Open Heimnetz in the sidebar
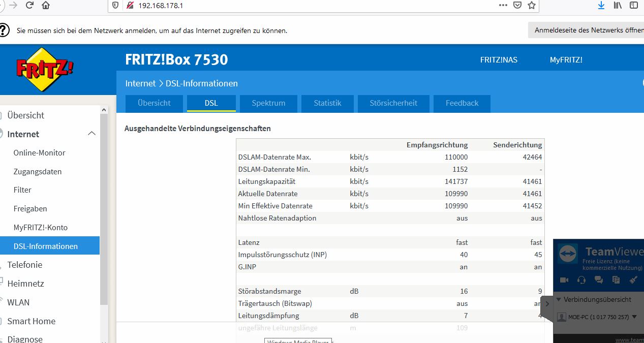Screen dimensions: 644x343 coord(25,284)
